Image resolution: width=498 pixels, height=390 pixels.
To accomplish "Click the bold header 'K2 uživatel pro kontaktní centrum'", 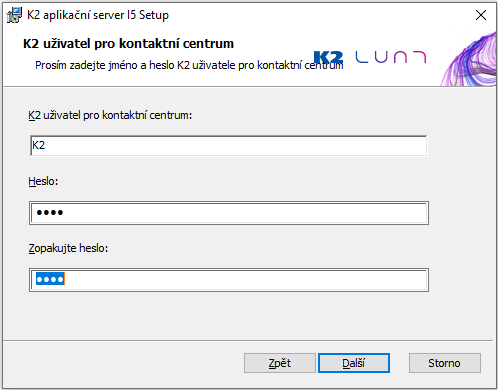I will pyautogui.click(x=128, y=44).
